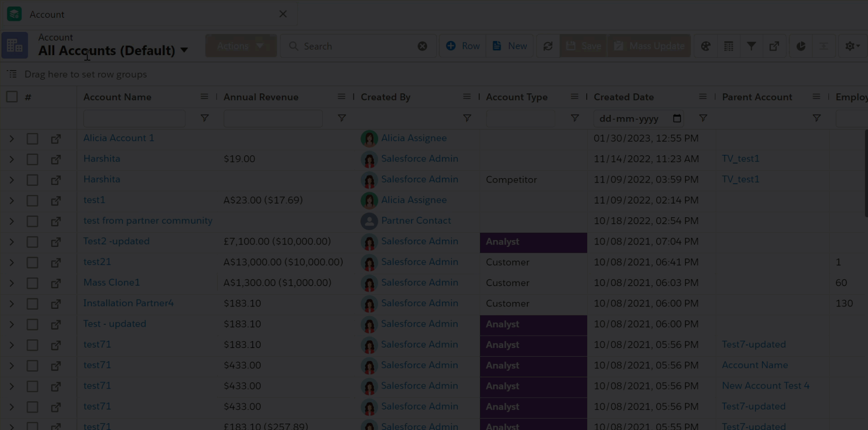Toggle the select-all header checkbox
Viewport: 868px width, 430px height.
pos(12,97)
